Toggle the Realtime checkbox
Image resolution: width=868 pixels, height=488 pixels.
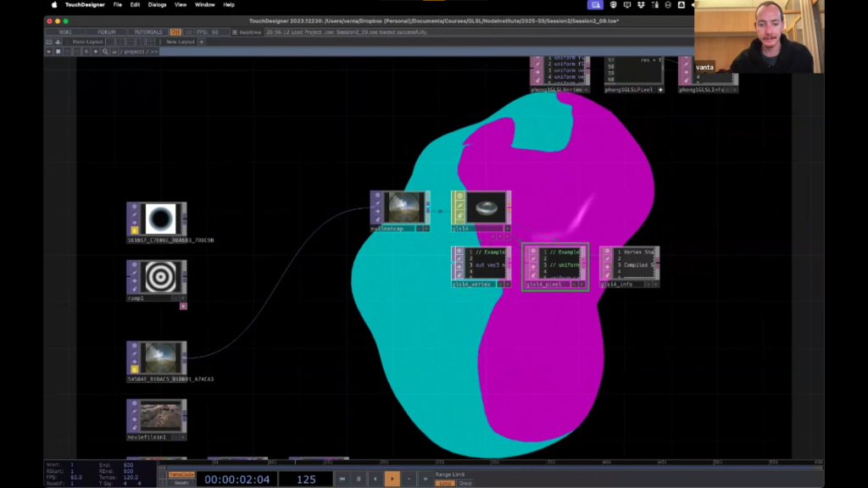pos(236,32)
